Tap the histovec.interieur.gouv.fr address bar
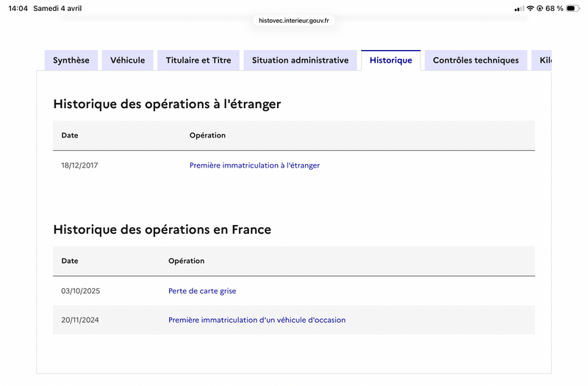The width and height of the screenshot is (588, 386). (294, 21)
